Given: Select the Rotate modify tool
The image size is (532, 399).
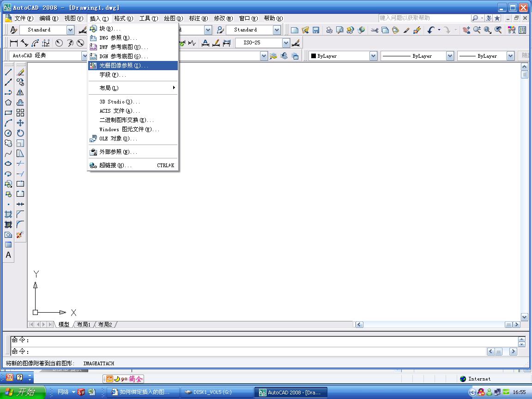Looking at the screenshot, I should 20,133.
